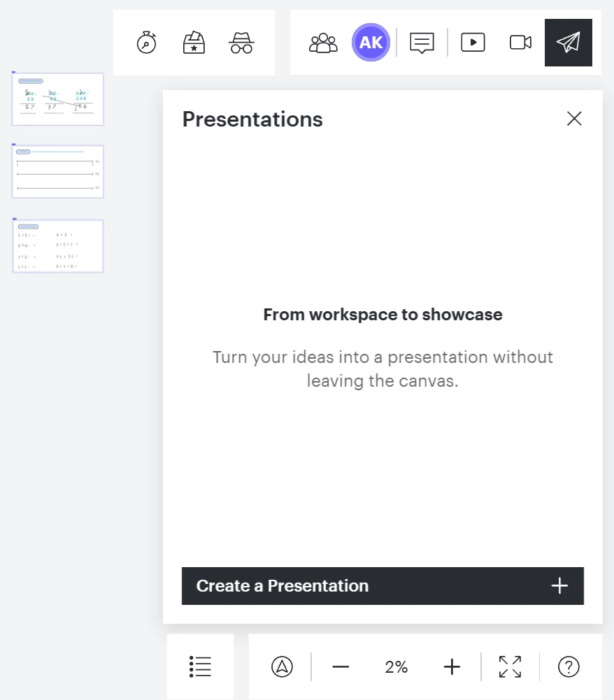The image size is (614, 700).
Task: Open help with the question mark icon
Action: click(x=569, y=667)
